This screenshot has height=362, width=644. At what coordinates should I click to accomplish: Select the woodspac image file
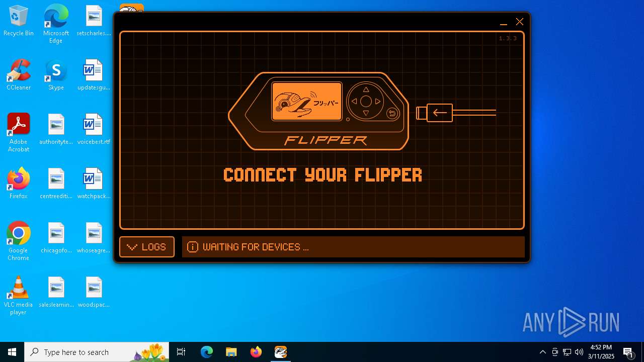[x=94, y=293]
